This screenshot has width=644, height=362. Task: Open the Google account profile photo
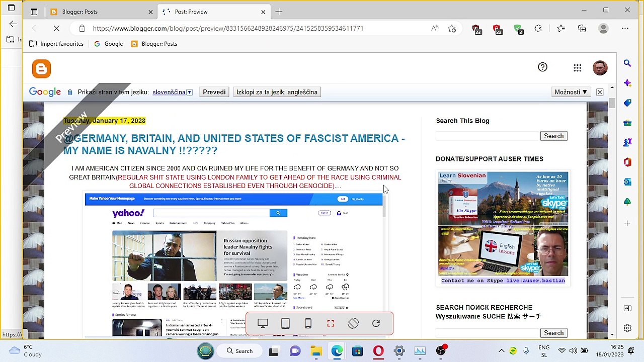click(x=600, y=67)
